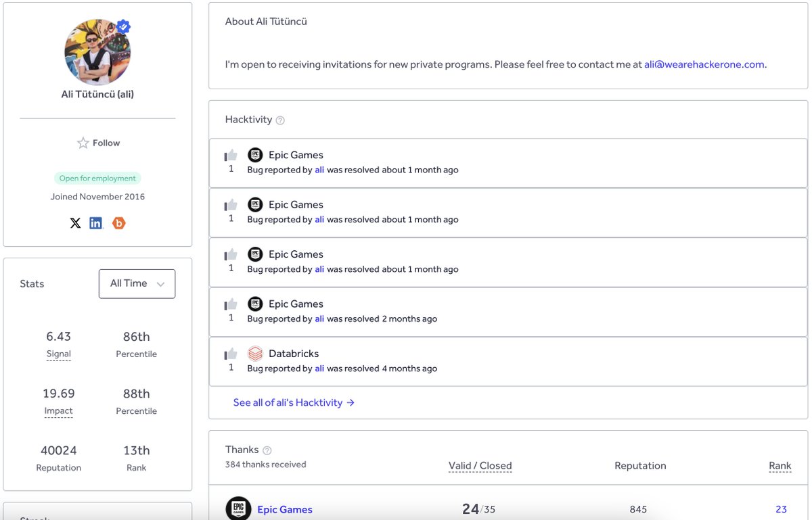Click the 384 thanks received text
Image resolution: width=812 pixels, height=520 pixels.
pyautogui.click(x=265, y=465)
